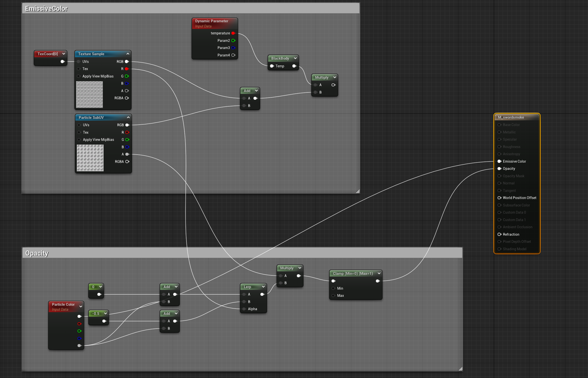Viewport: 588px width, 378px height.
Task: Collapse the Texture Sample node
Action: (x=128, y=54)
